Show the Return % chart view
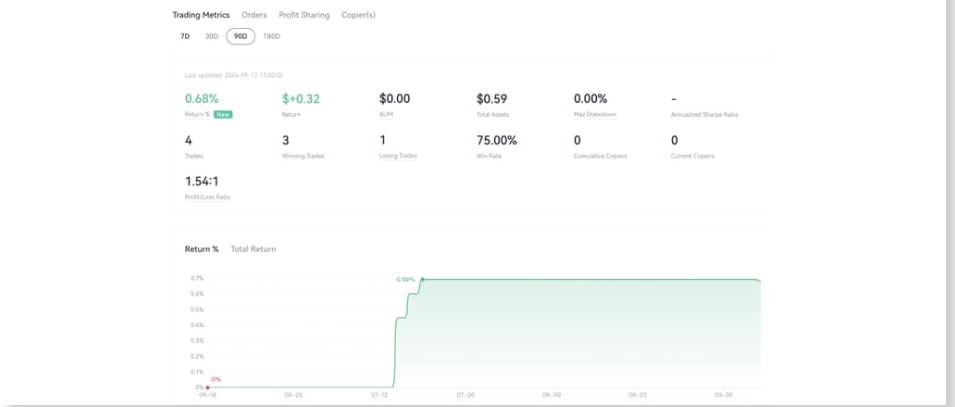 (202, 249)
